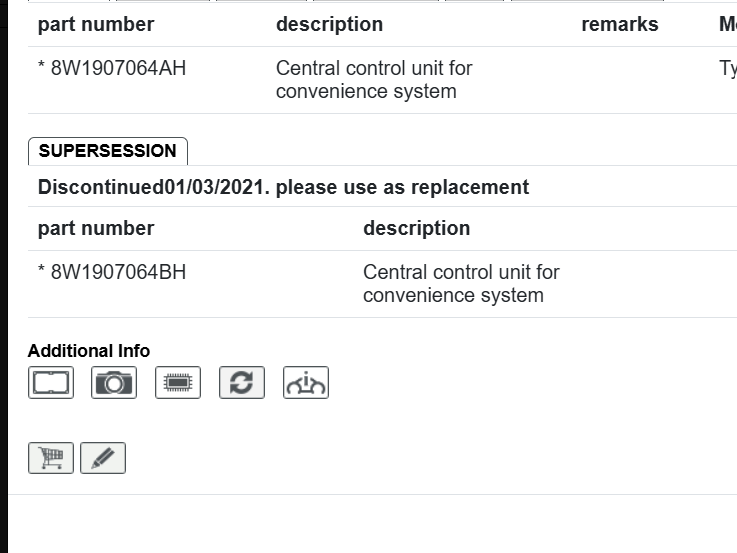Viewport: 737px width, 553px height.
Task: Open the camera photo icon
Action: (x=114, y=382)
